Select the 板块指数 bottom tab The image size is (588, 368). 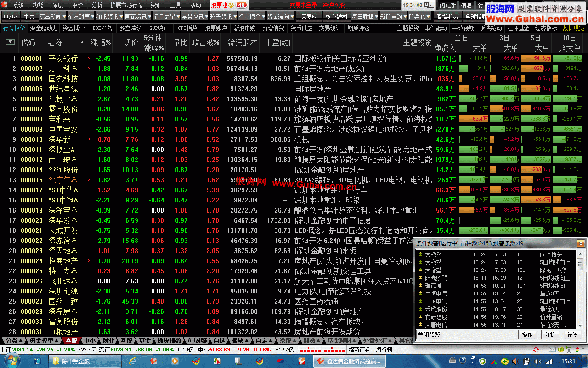click(169, 340)
